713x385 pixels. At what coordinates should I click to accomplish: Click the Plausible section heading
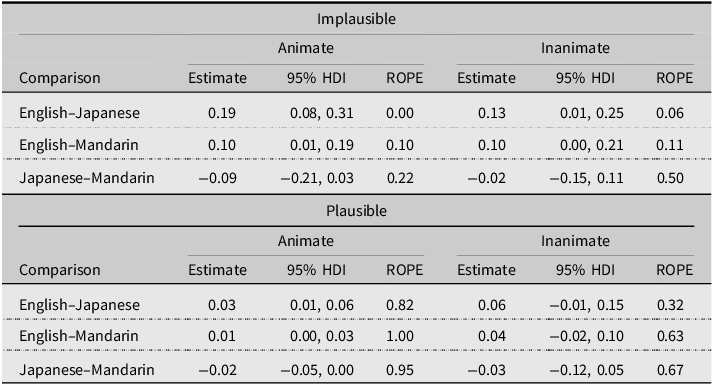[356, 211]
